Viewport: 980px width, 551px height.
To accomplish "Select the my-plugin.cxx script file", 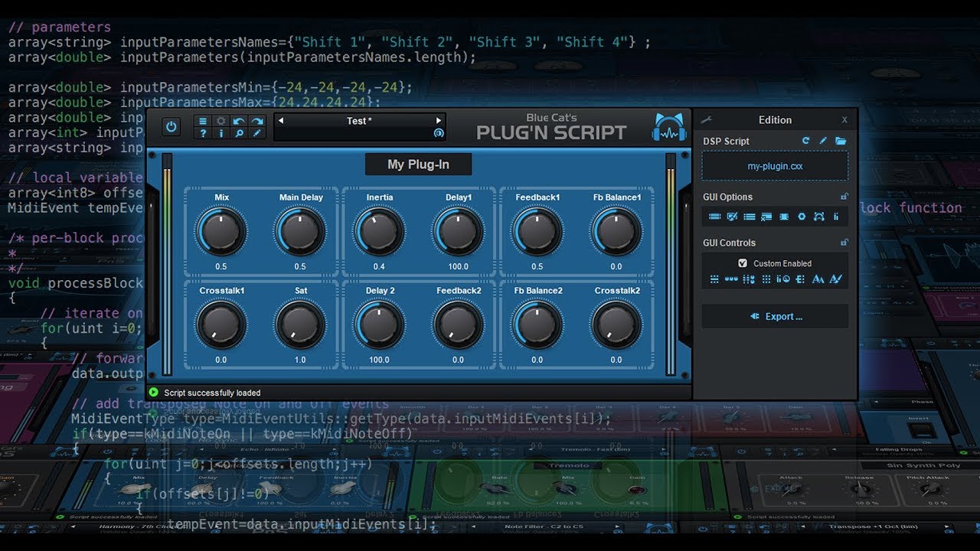I will click(775, 165).
